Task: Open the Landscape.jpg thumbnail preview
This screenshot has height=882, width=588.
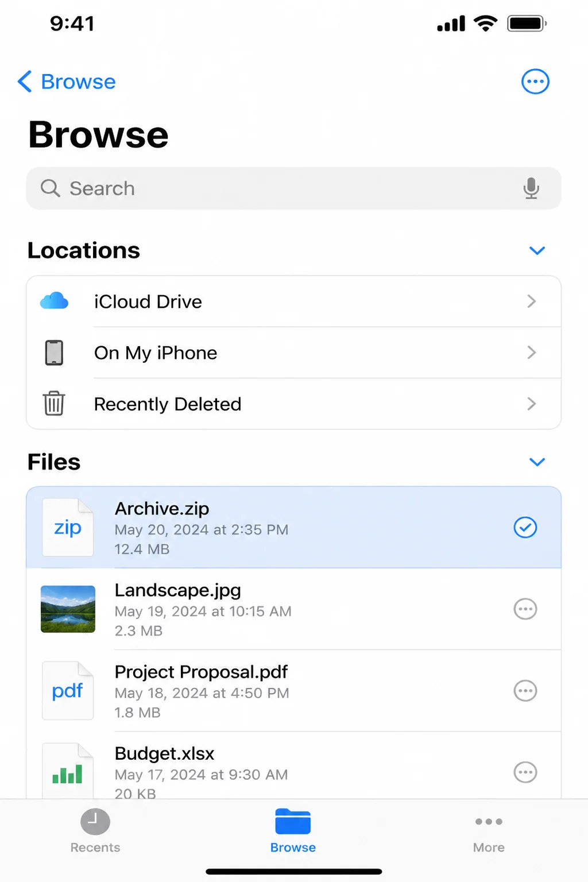Action: pos(68,609)
